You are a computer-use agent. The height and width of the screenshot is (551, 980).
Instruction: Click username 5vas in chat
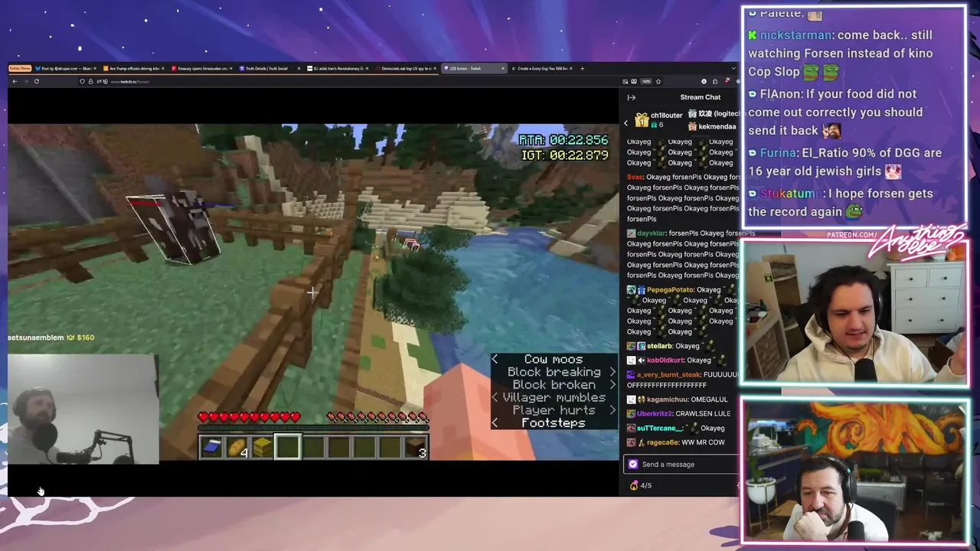tap(635, 177)
